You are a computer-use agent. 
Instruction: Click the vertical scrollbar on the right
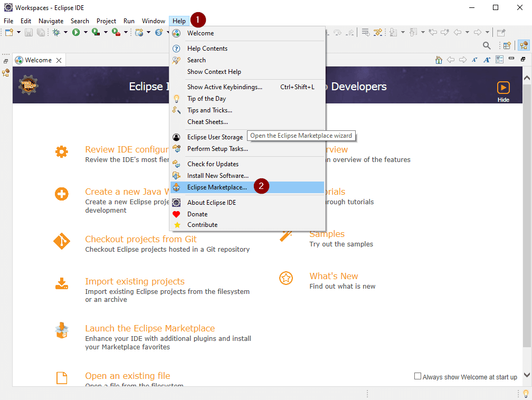[x=526, y=211]
